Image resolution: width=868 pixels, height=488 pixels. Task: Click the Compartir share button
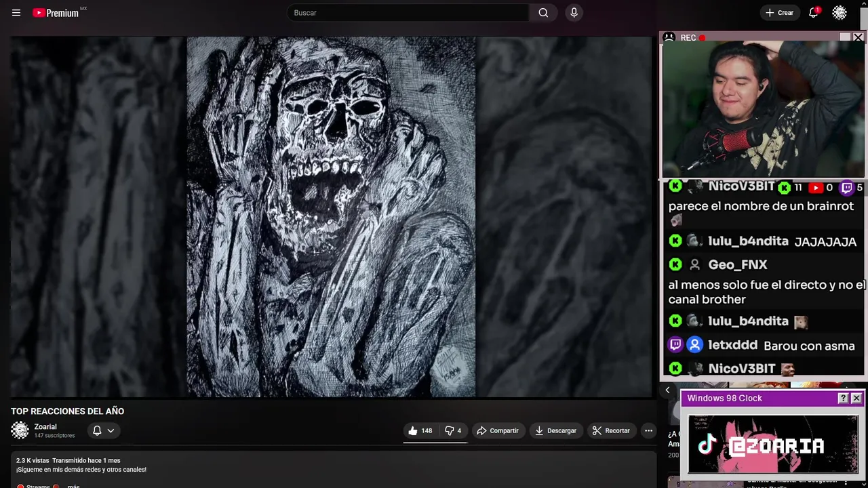pyautogui.click(x=498, y=430)
